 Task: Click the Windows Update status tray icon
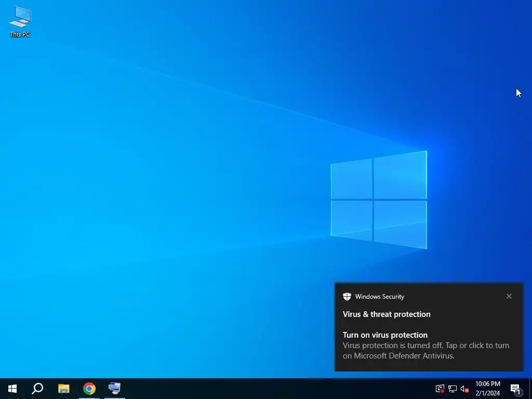440,389
